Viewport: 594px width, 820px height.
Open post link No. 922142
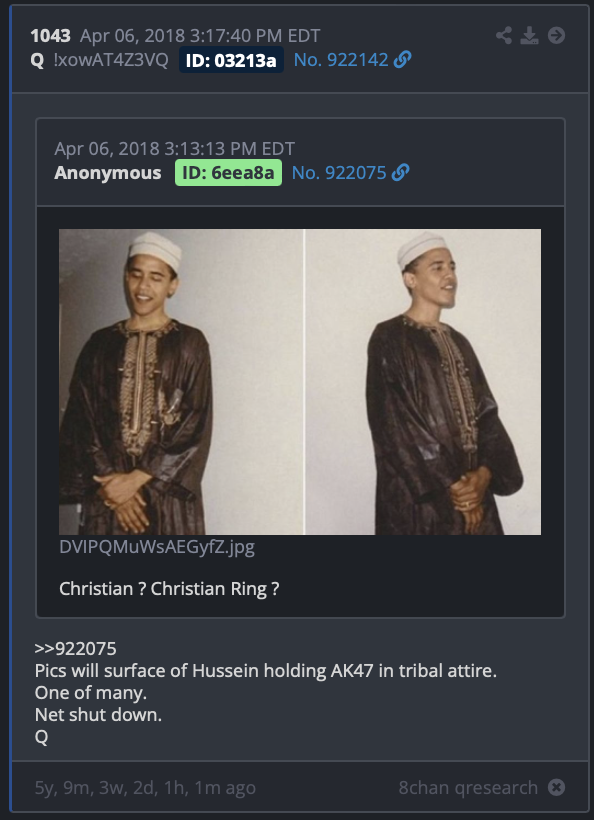click(x=341, y=60)
